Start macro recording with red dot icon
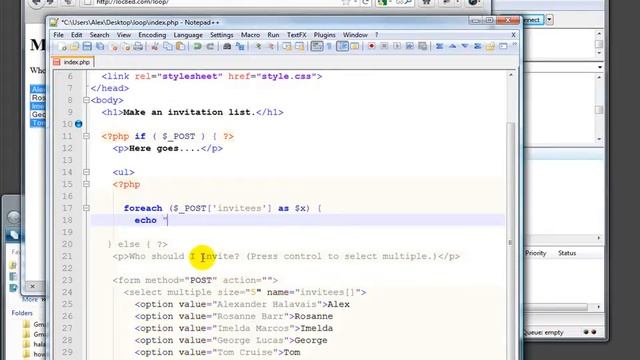The width and height of the screenshot is (640, 360). (371, 47)
